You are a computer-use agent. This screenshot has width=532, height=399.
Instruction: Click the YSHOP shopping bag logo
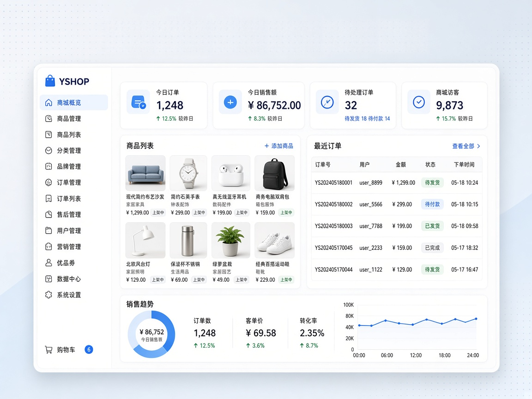click(50, 81)
